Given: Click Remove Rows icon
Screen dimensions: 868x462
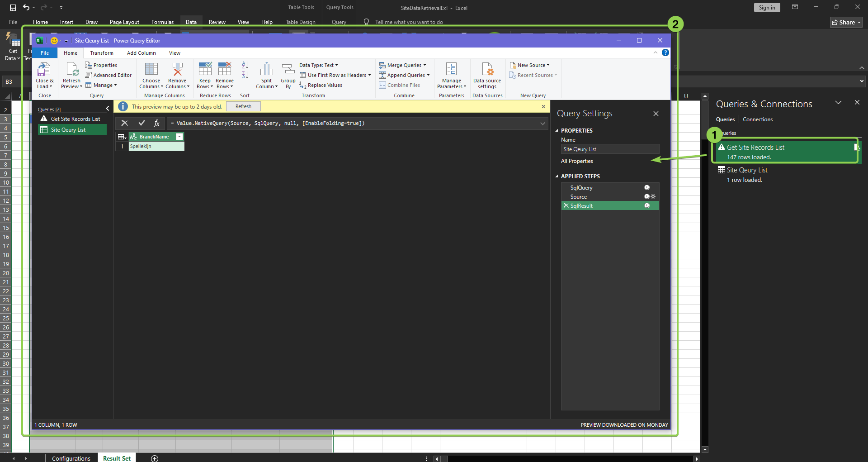Looking at the screenshot, I should [225, 69].
